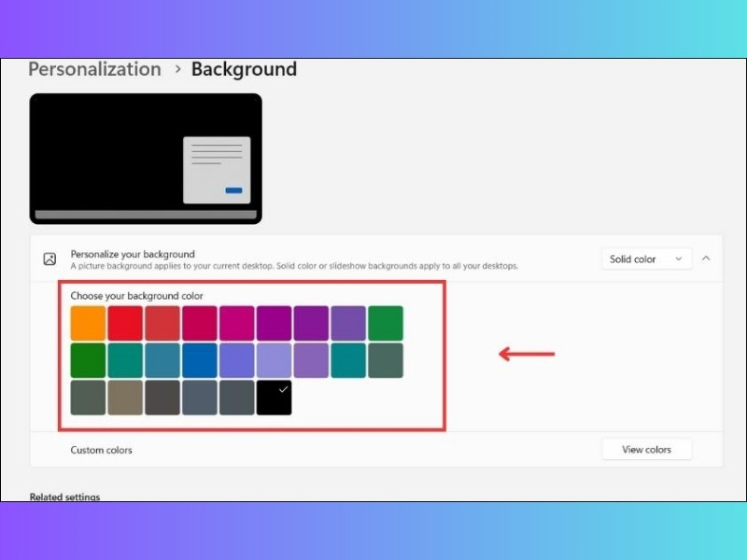Collapse the Personalize your background section chevron
Screen dimensions: 747x560
pos(706,259)
